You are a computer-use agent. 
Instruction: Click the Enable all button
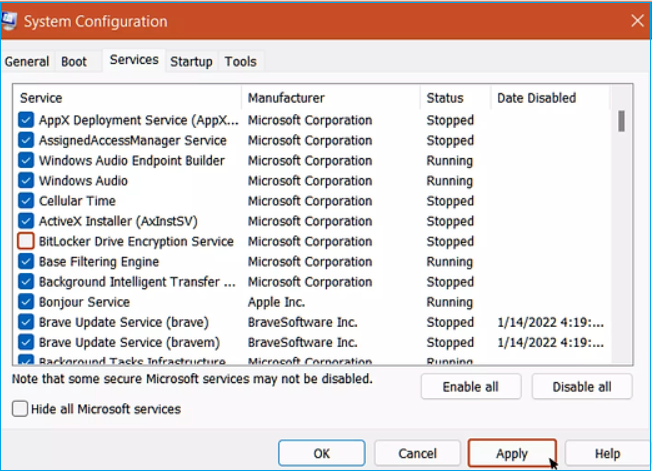tap(471, 387)
